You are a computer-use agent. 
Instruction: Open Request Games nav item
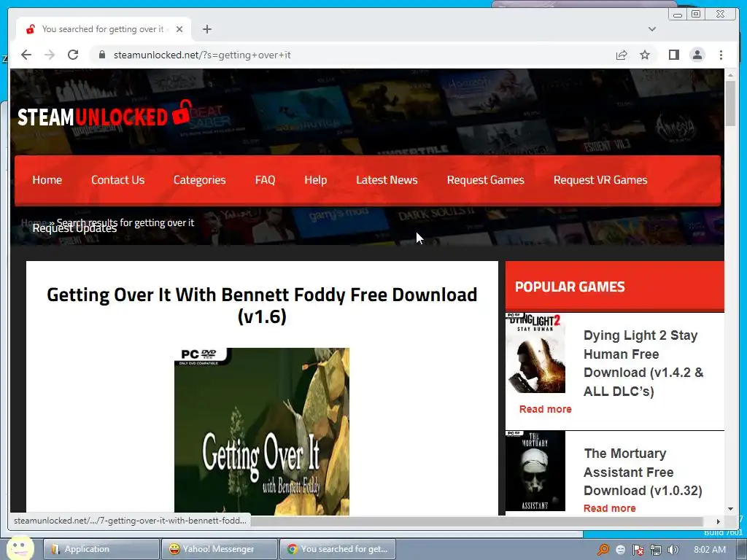(x=485, y=180)
